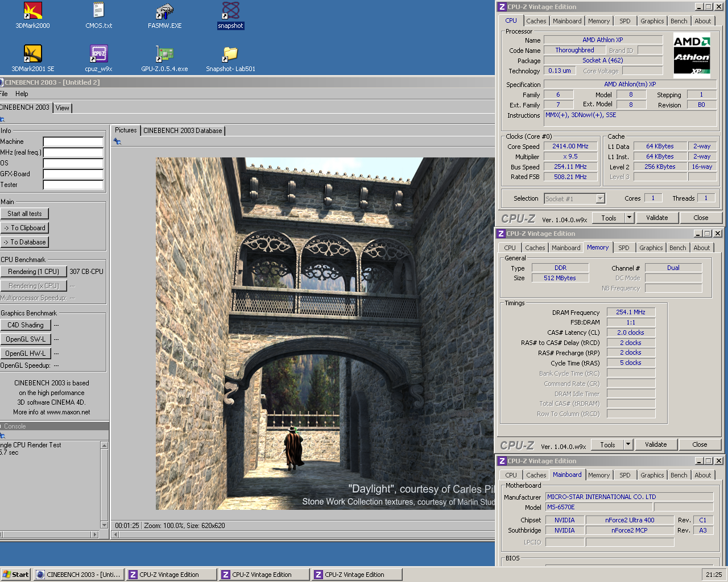728x582 pixels.
Task: Switch bottom CPU-Z window to Bench tab
Action: (x=679, y=475)
